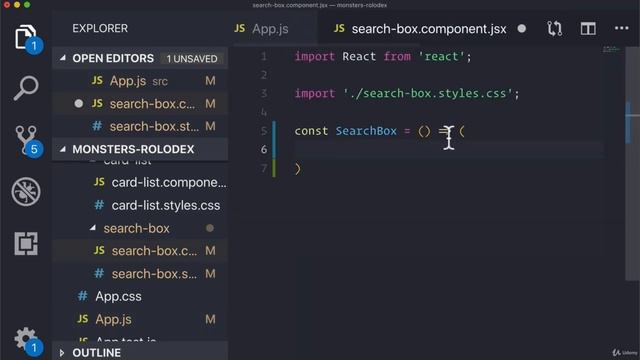640x360 pixels.
Task: Open search-box.s... stylesheet under search-box folder
Action: click(x=140, y=273)
